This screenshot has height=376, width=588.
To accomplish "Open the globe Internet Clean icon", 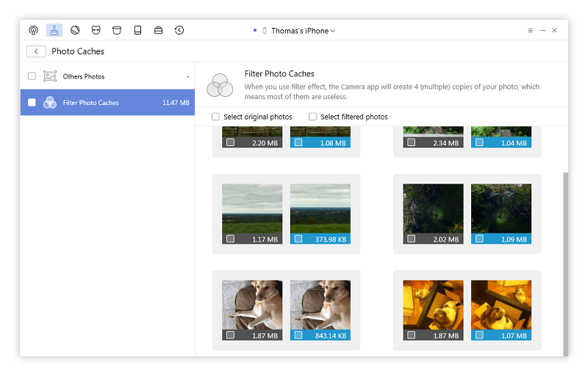I will click(75, 30).
